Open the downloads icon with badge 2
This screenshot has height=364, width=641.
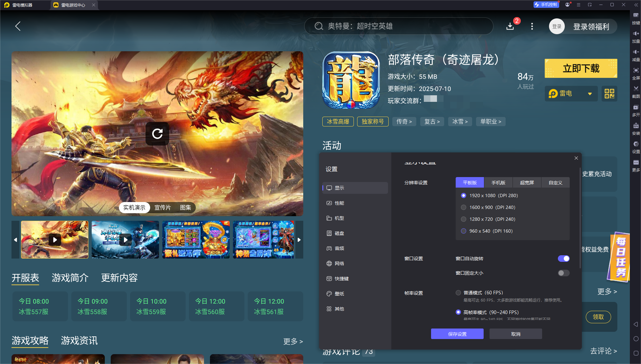(x=510, y=26)
